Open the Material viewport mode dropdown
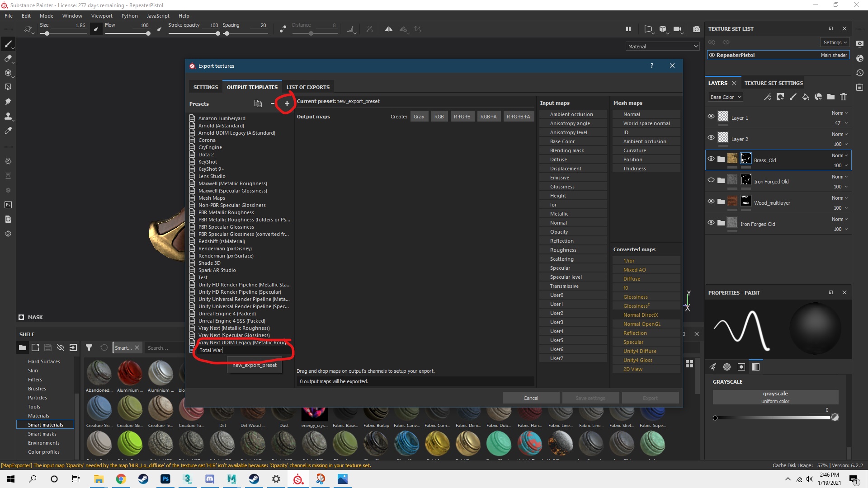The width and height of the screenshot is (868, 488). click(x=663, y=47)
